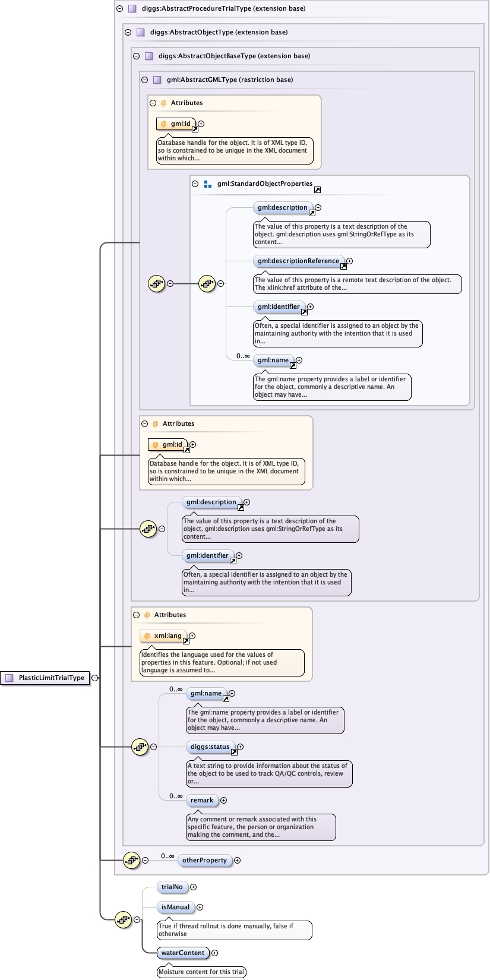Expand the isManual element
The height and width of the screenshot is (980, 490).
click(200, 908)
